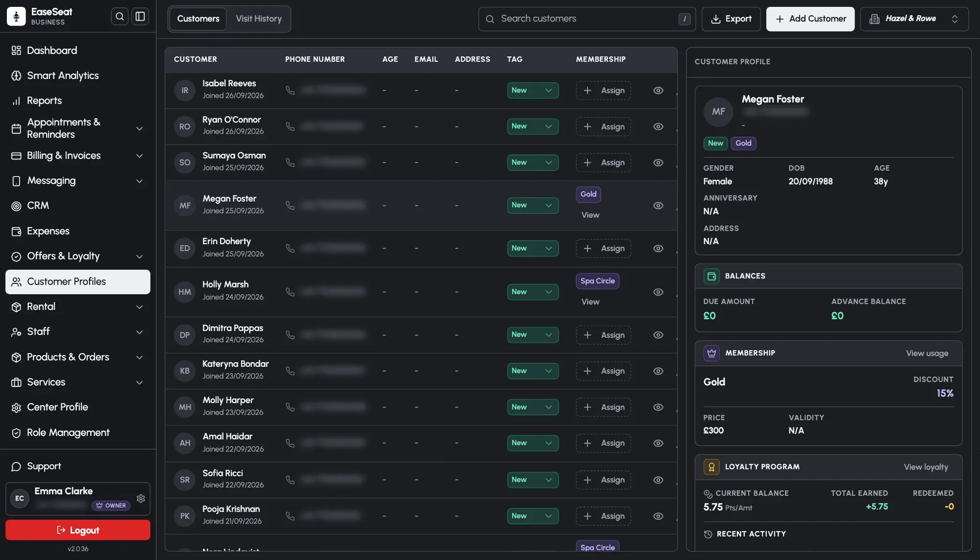Expand the Offers & Loyalty menu

click(78, 256)
